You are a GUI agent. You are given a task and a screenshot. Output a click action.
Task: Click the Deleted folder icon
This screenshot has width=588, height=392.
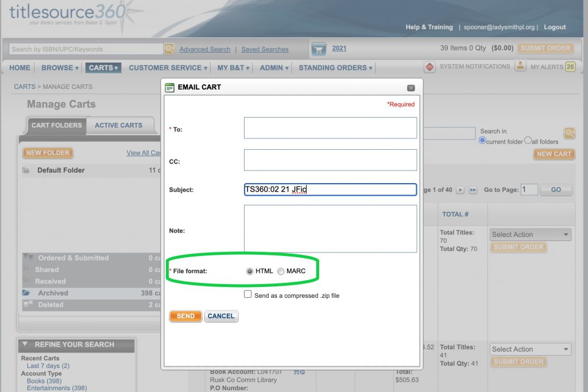tap(28, 304)
